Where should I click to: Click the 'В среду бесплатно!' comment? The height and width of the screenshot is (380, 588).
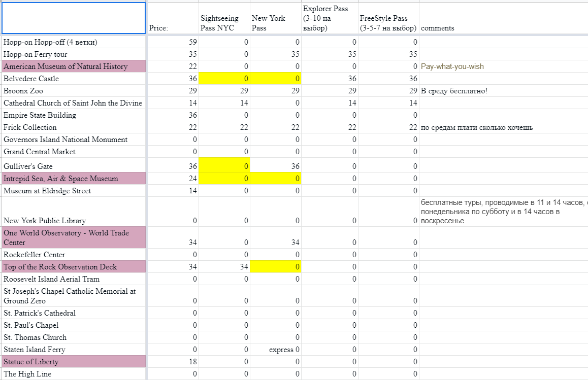[x=504, y=91]
